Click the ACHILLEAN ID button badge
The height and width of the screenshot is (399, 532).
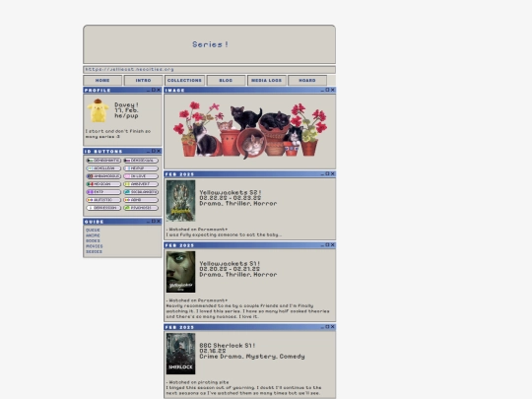103,168
